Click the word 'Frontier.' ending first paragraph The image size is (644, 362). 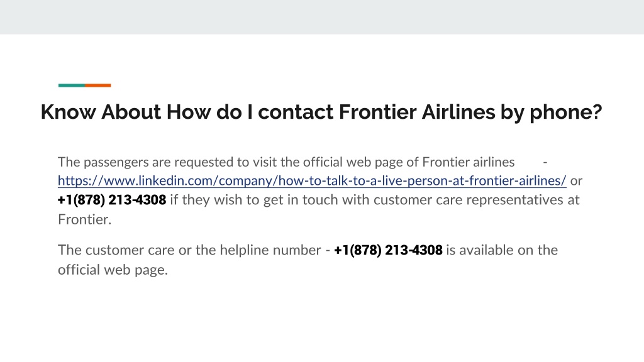click(x=85, y=219)
